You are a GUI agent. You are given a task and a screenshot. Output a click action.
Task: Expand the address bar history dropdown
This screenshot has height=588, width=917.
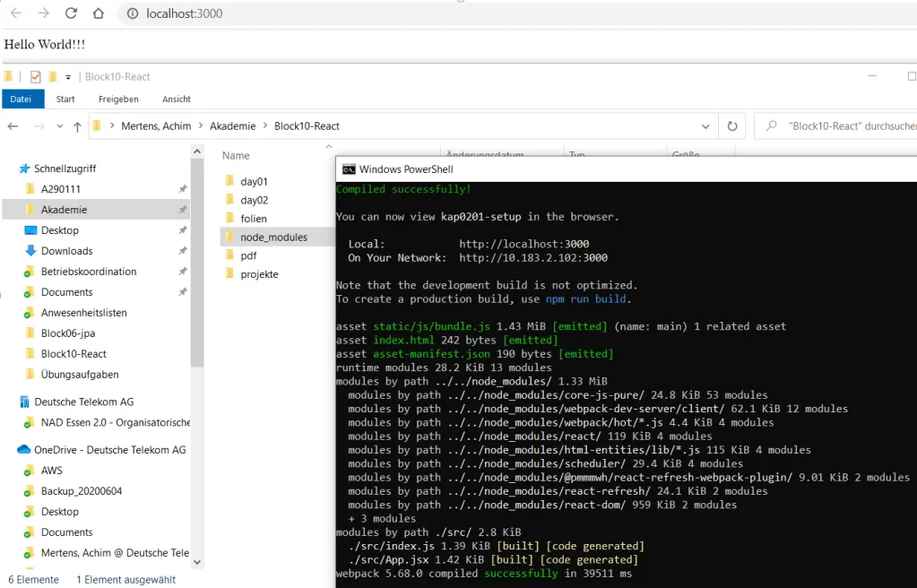point(705,126)
